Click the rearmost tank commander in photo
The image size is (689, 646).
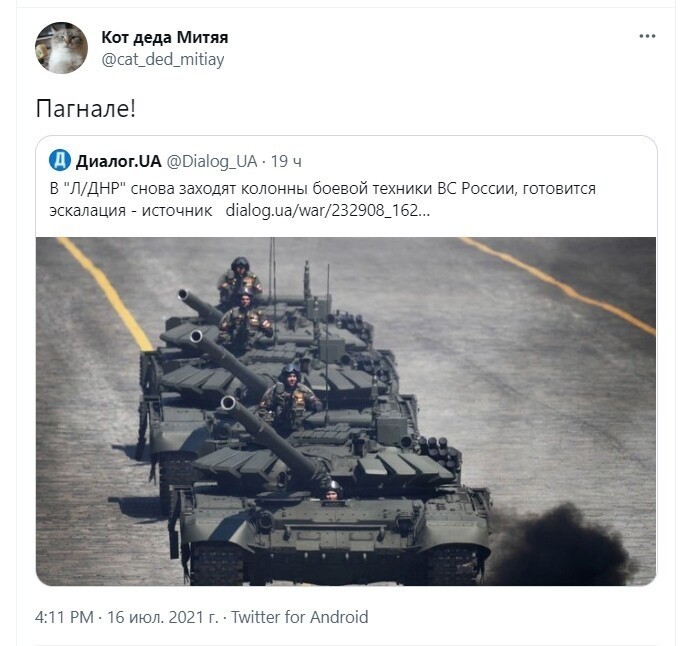[239, 276]
